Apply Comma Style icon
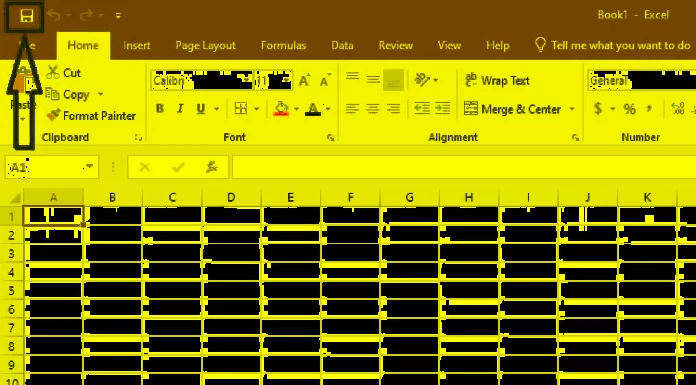This screenshot has width=696, height=385. coord(649,109)
